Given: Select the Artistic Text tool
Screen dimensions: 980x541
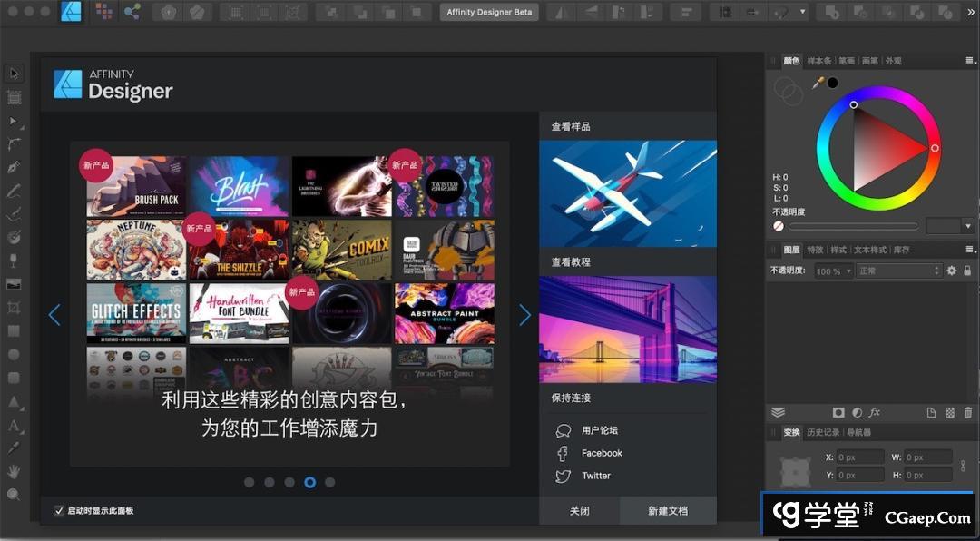Looking at the screenshot, I should 14,425.
